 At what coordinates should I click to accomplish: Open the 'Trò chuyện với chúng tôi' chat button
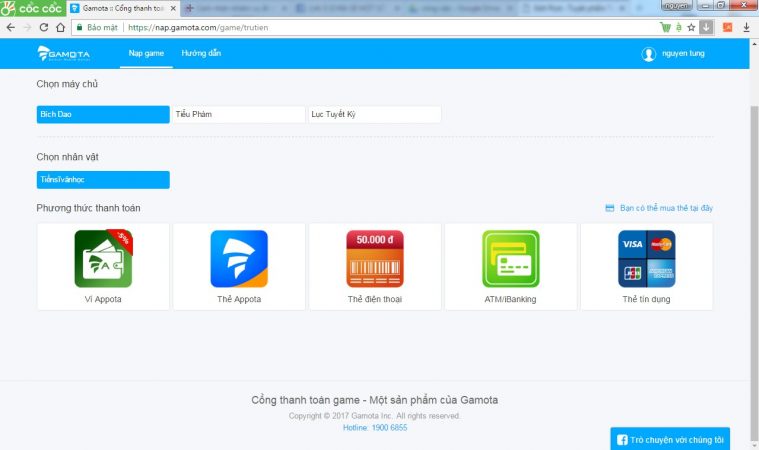coord(670,439)
